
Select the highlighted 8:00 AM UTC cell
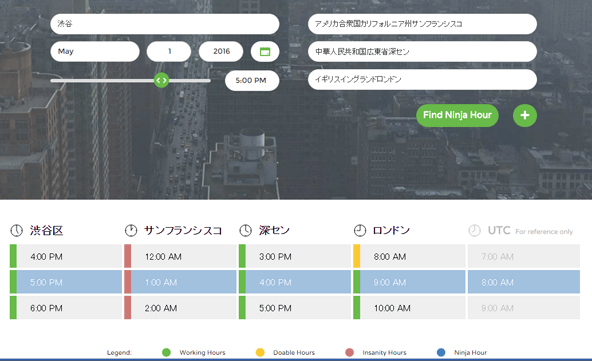(524, 282)
